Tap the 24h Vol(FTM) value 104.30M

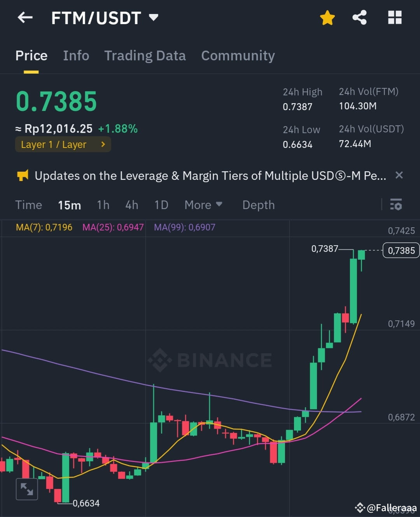click(x=357, y=106)
